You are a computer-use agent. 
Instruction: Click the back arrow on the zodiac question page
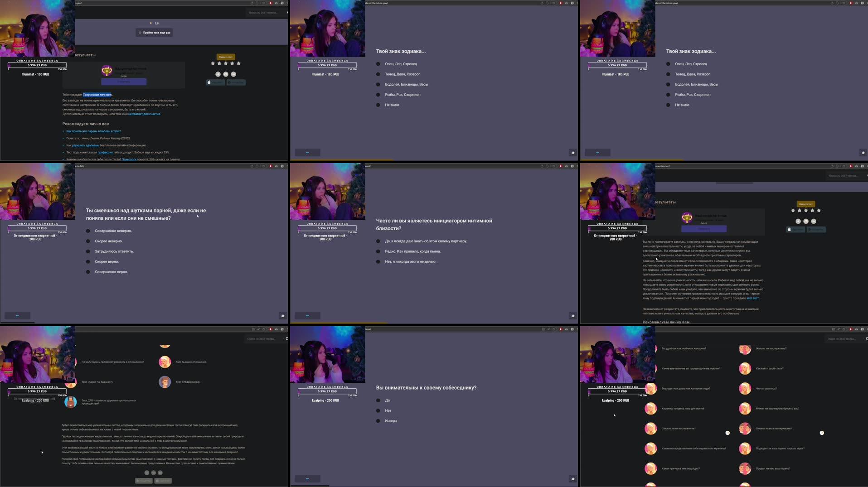[307, 152]
